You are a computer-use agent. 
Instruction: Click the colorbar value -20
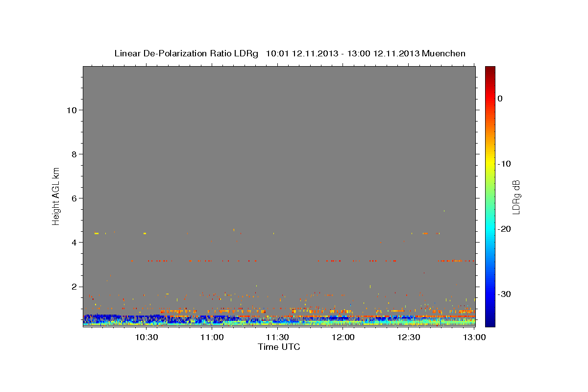(504, 229)
